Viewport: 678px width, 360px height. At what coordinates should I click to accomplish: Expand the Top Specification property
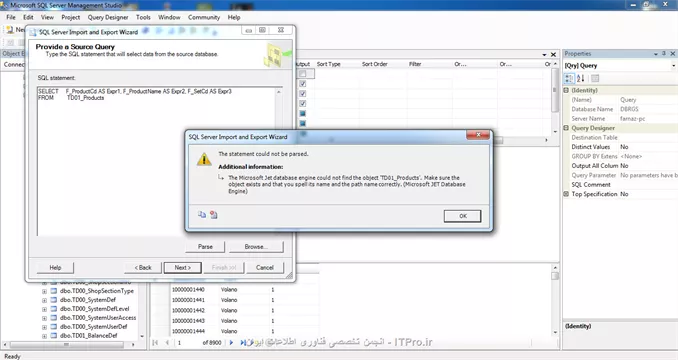(x=566, y=194)
